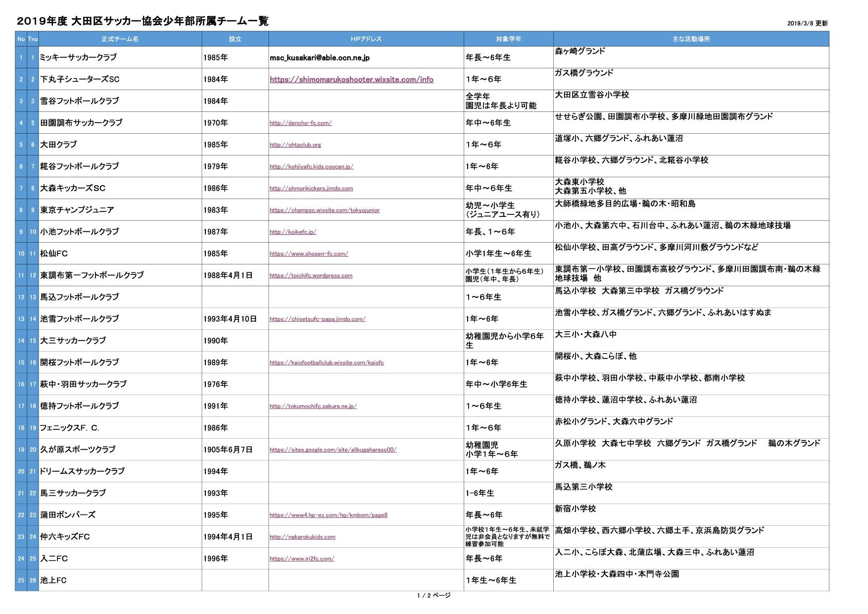Select team name 池雪フットボールクラブ

(x=79, y=319)
